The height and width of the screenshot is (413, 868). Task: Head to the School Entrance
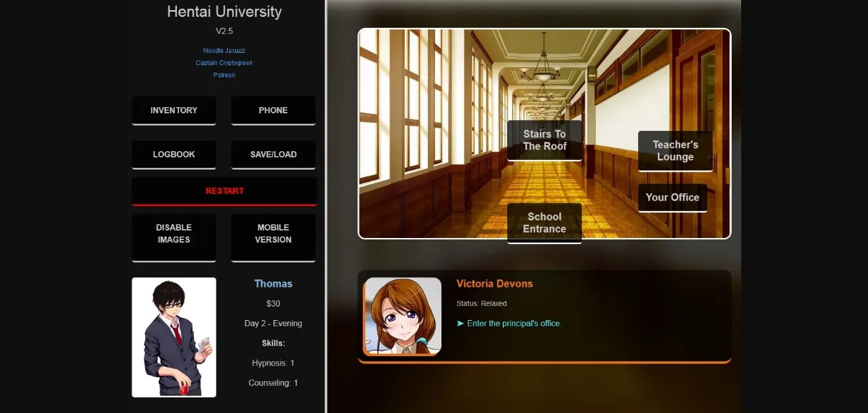coord(544,222)
